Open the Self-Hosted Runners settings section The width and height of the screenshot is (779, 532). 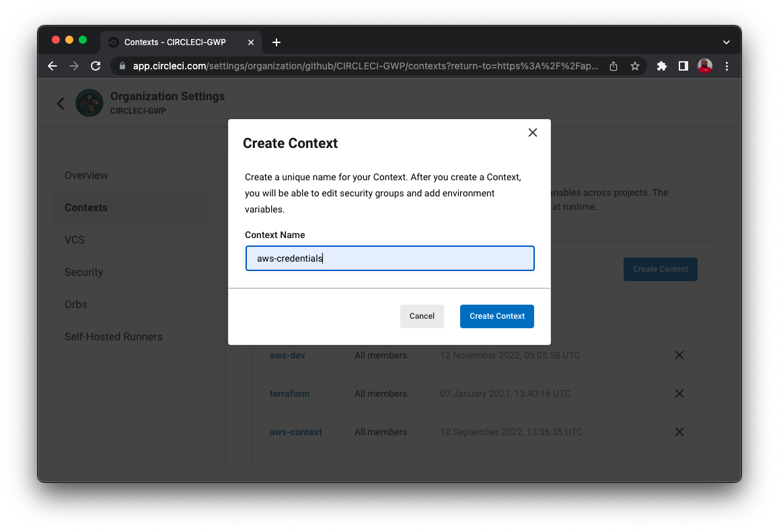pos(113,336)
